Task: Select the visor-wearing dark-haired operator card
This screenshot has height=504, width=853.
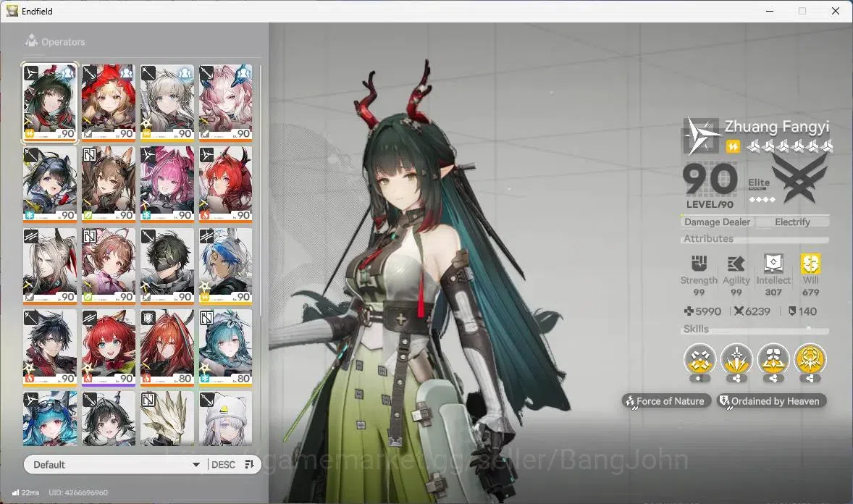Action: point(167,266)
